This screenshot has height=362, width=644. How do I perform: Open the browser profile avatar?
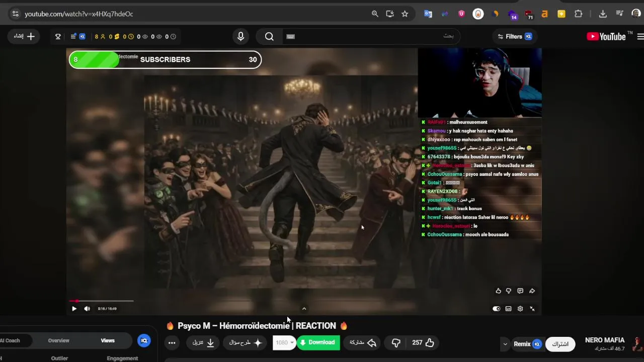(636, 14)
